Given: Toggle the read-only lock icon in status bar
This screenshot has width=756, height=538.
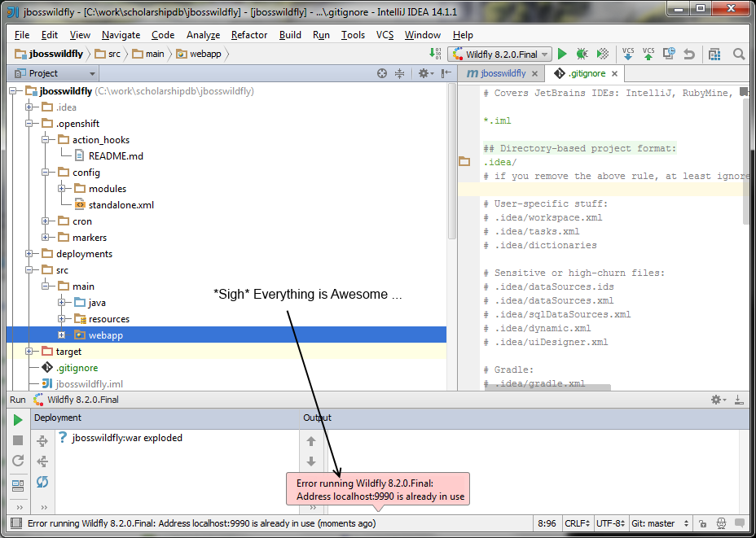Looking at the screenshot, I should [x=703, y=523].
